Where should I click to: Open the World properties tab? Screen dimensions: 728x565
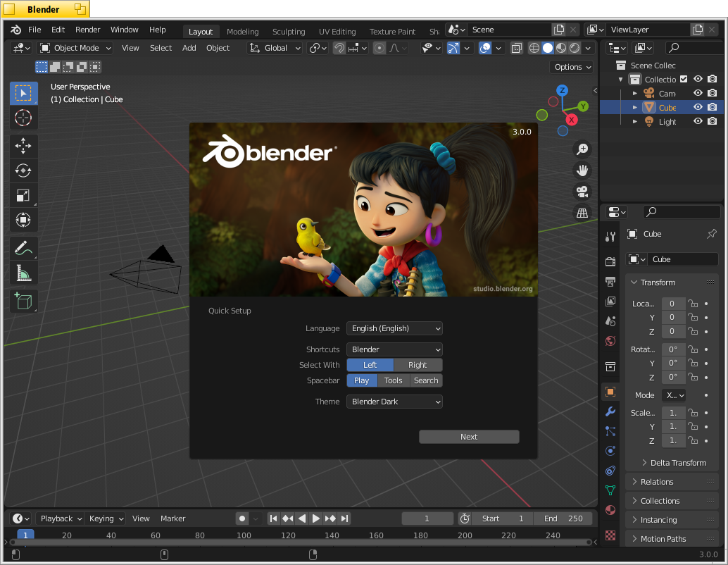(610, 341)
